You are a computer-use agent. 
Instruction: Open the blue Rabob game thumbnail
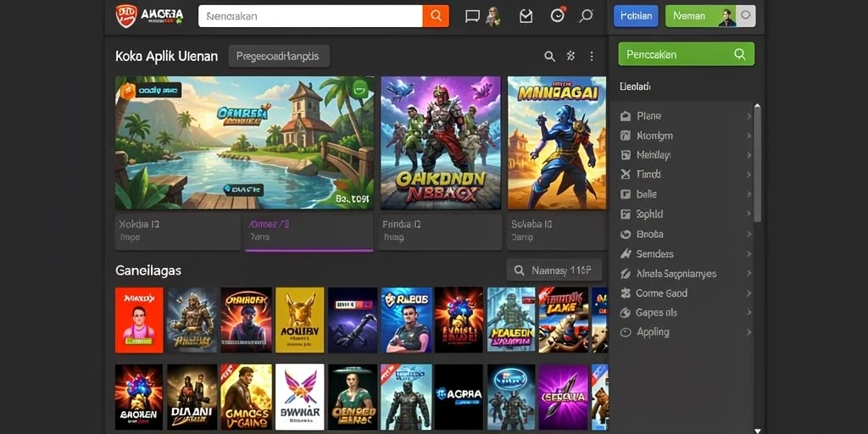(406, 320)
